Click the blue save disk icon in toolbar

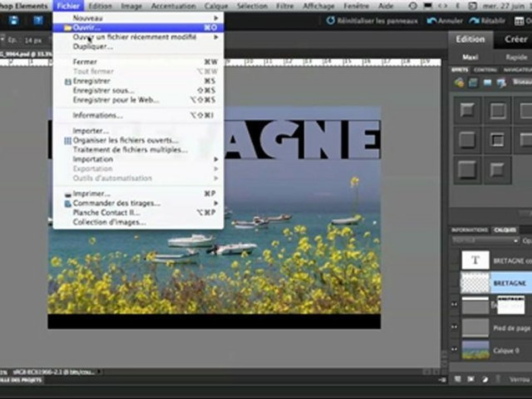click(x=13, y=21)
